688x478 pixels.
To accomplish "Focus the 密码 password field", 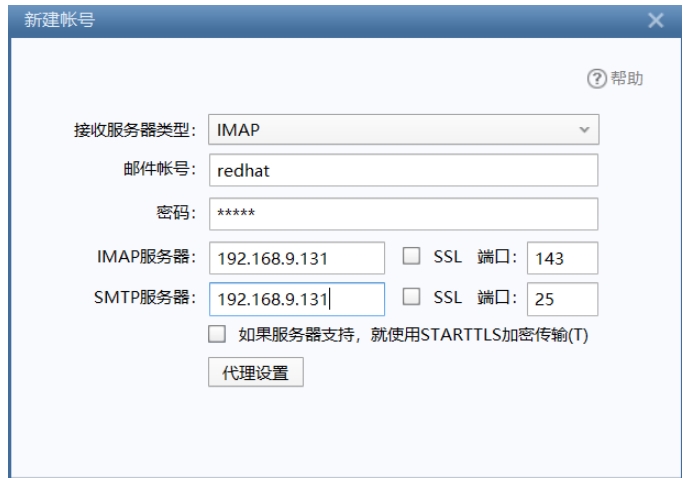I will coord(402,214).
